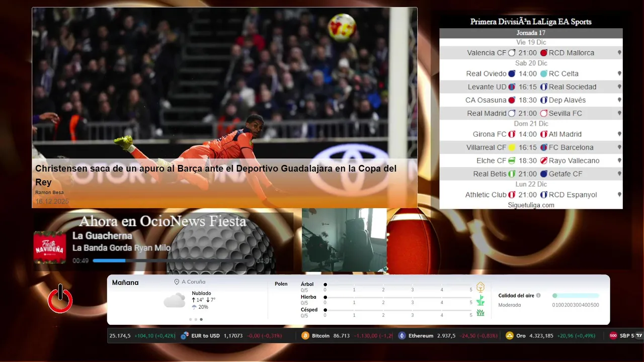Image resolution: width=644 pixels, height=362 pixels.
Task: Click the webcam room thumbnail
Action: click(x=344, y=240)
